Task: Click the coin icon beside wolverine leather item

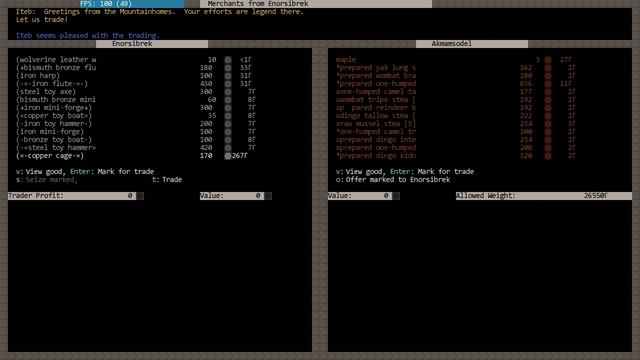Action: pos(228,60)
